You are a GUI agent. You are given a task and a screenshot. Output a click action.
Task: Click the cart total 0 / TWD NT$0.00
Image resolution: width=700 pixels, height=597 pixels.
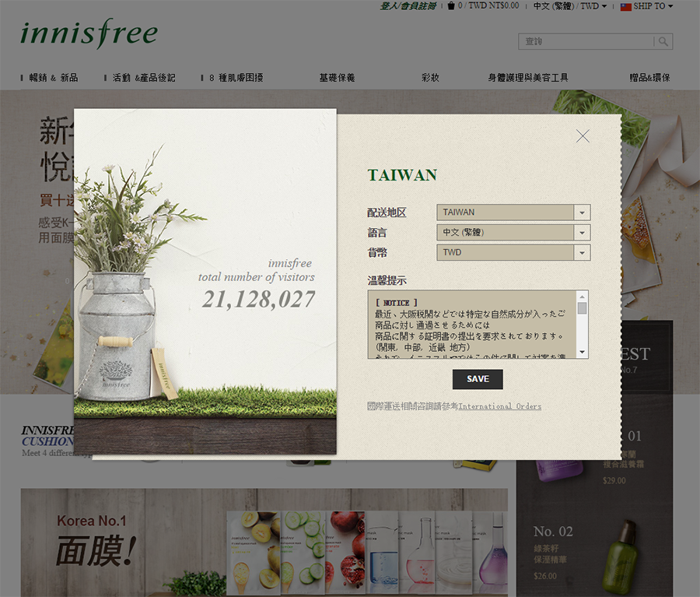[x=488, y=5]
